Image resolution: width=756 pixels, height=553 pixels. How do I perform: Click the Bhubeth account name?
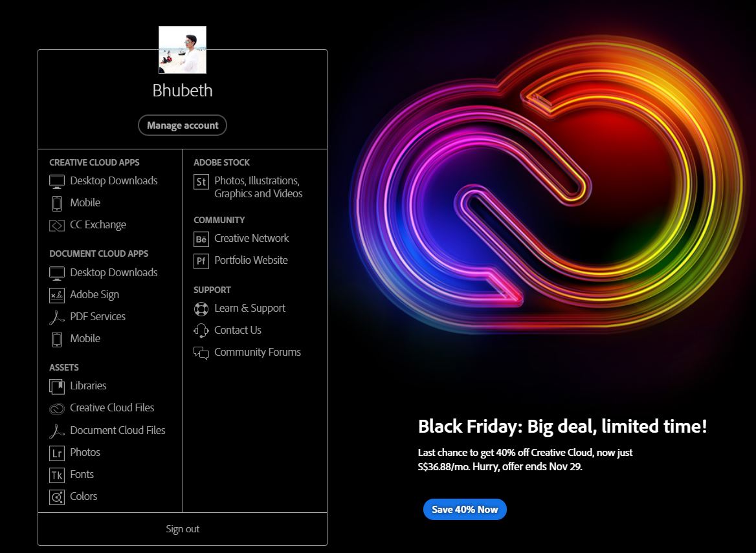click(183, 91)
